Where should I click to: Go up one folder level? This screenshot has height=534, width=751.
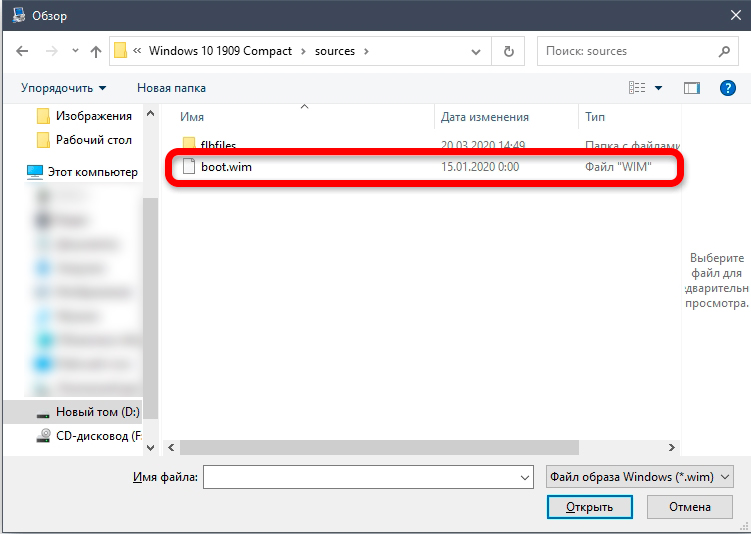pyautogui.click(x=96, y=51)
